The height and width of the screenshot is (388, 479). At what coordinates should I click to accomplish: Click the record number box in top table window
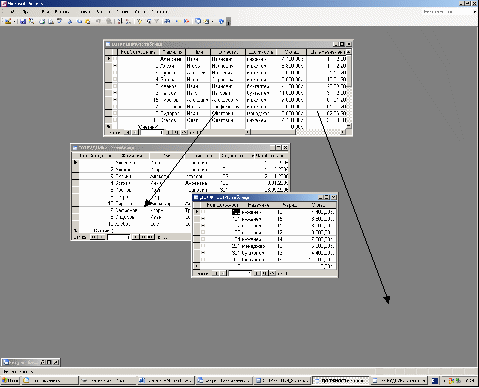[152, 132]
